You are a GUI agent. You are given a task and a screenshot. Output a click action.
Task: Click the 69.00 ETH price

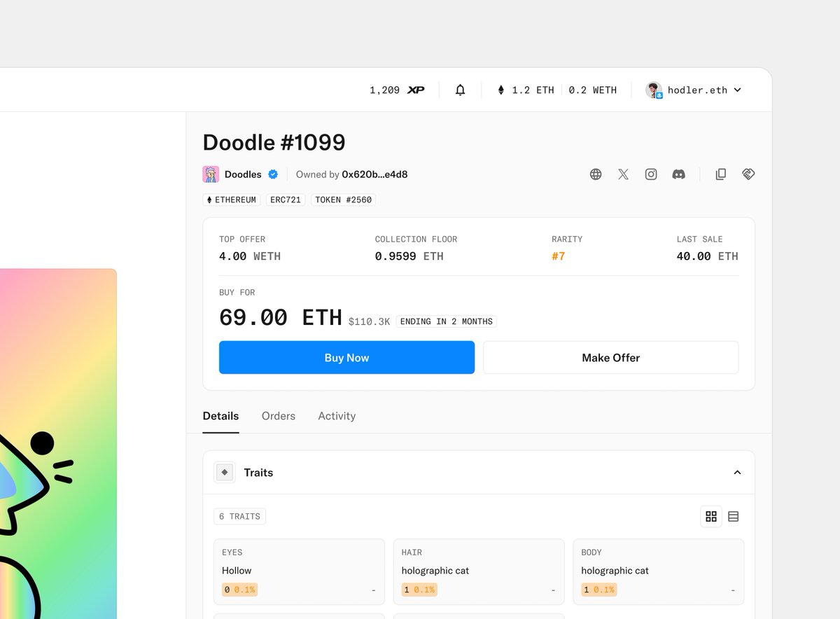point(281,317)
